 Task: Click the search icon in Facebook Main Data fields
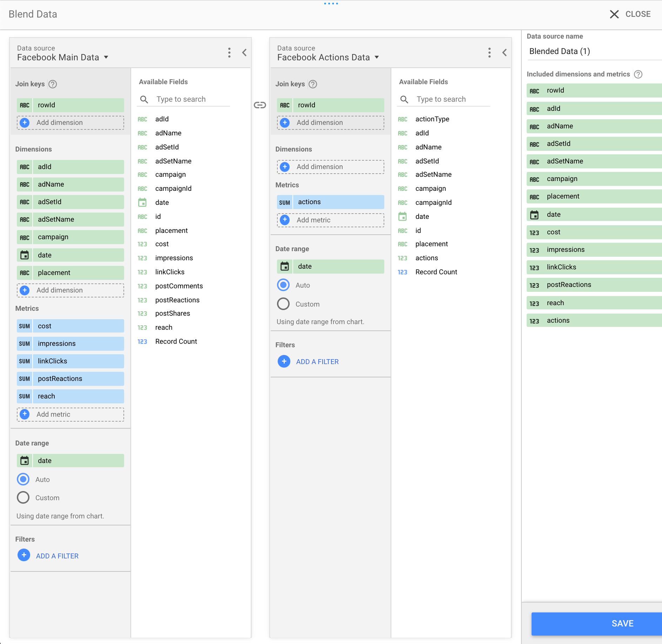pyautogui.click(x=144, y=99)
